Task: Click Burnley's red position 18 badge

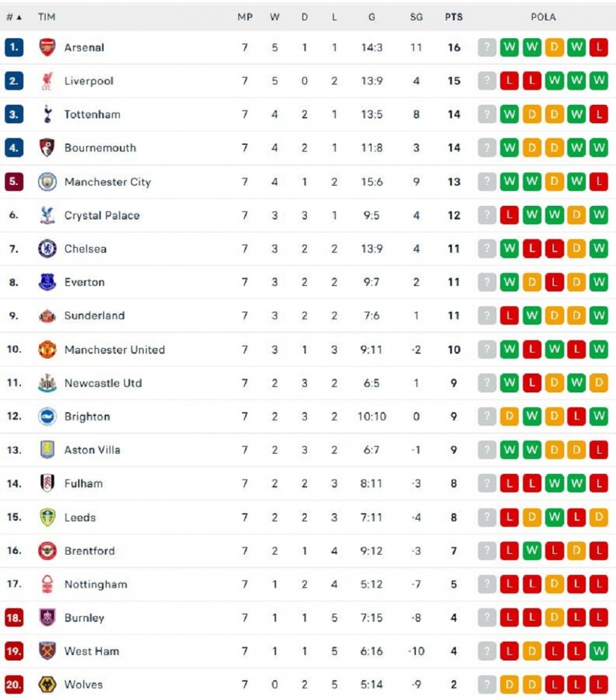Action: pyautogui.click(x=14, y=617)
